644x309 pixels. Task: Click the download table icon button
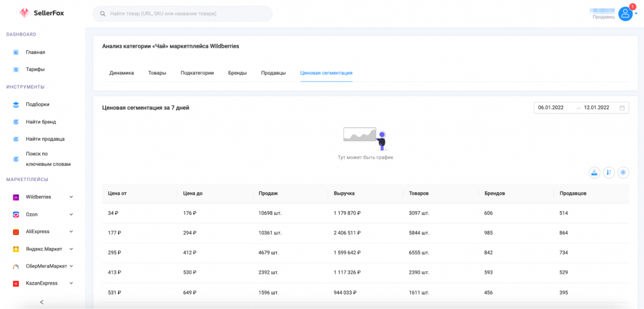594,173
